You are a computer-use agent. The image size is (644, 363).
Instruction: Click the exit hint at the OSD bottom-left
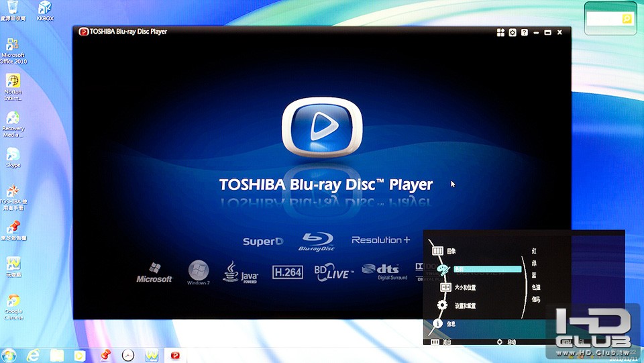(441, 342)
